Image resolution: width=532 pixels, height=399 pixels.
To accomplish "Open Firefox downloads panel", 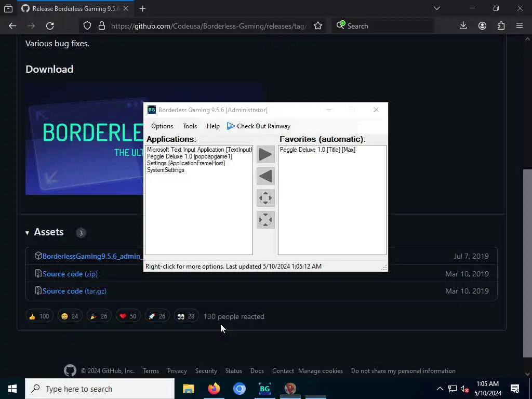I will coord(463,26).
